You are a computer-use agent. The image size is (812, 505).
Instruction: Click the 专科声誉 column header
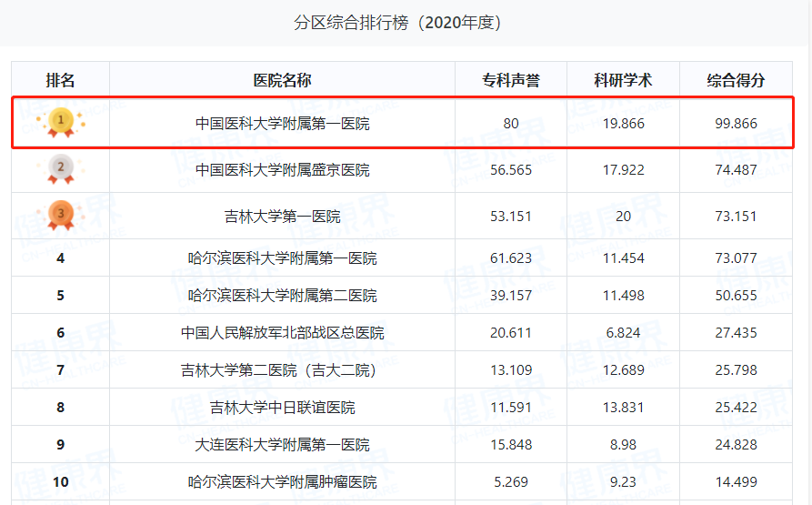tap(511, 80)
